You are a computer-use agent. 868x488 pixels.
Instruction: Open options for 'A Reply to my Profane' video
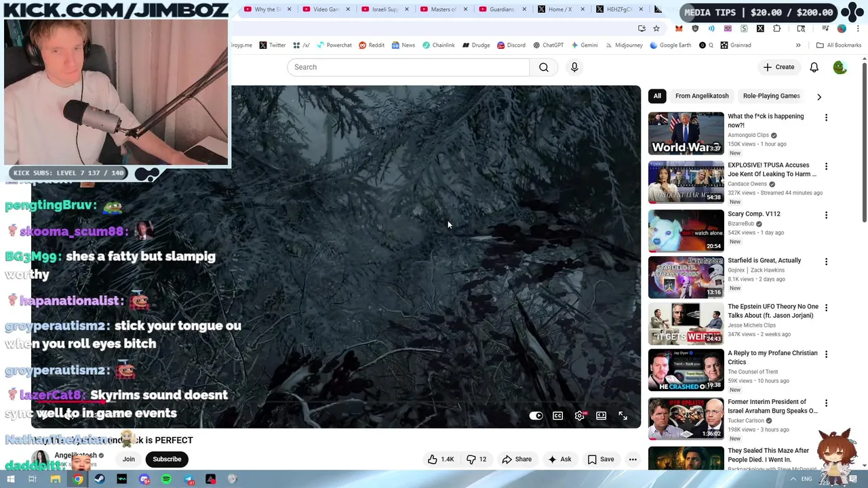pyautogui.click(x=826, y=354)
